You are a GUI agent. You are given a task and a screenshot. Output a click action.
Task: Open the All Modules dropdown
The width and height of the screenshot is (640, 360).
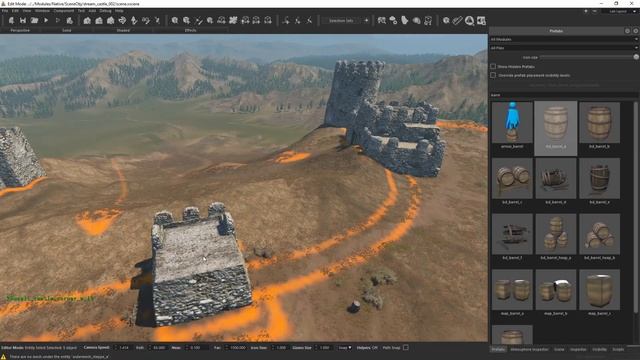point(564,40)
